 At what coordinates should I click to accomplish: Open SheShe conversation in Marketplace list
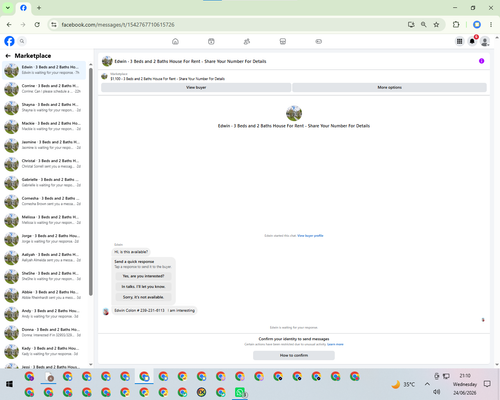44,276
